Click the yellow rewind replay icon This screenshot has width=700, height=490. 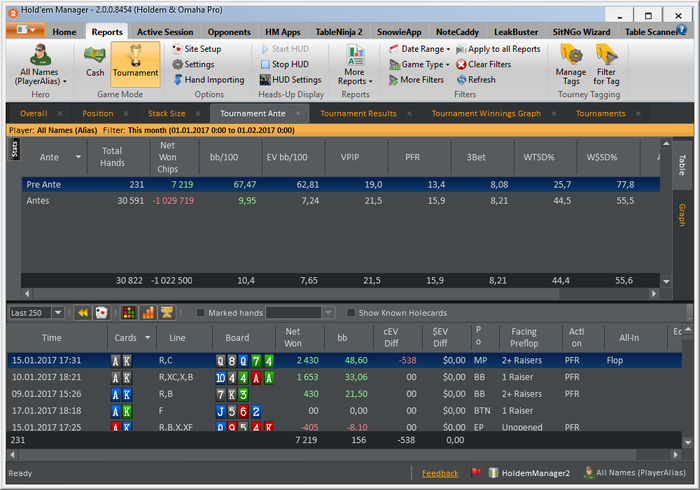tap(83, 313)
